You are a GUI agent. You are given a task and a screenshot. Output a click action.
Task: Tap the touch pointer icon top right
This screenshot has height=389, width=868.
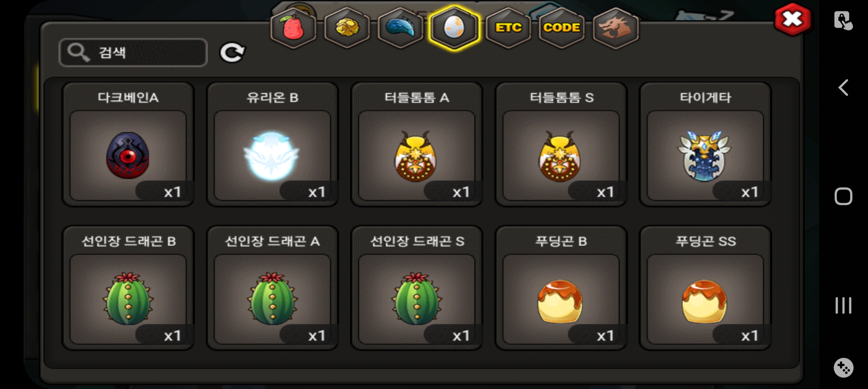pyautogui.click(x=843, y=20)
